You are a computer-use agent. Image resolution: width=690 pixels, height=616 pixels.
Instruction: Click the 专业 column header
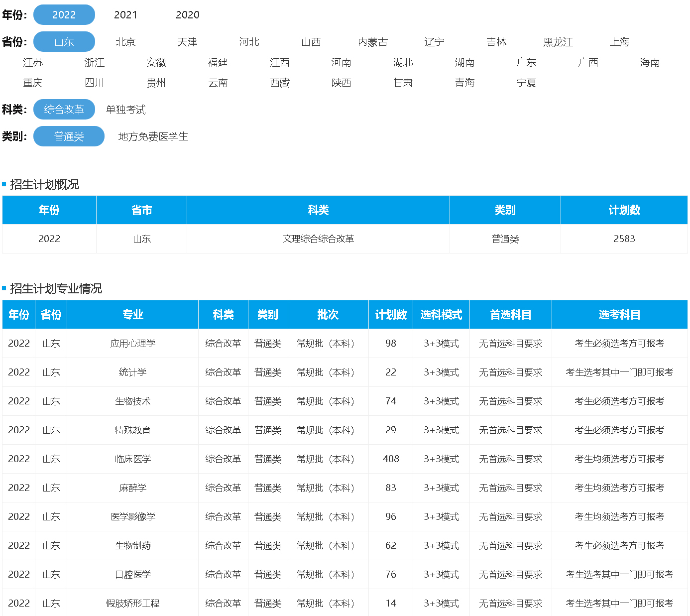(133, 315)
